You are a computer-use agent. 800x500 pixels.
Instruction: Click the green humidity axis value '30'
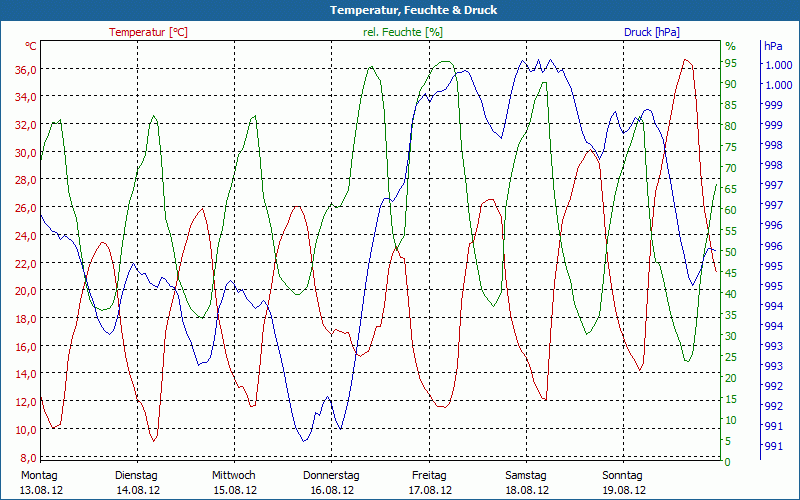pos(731,336)
